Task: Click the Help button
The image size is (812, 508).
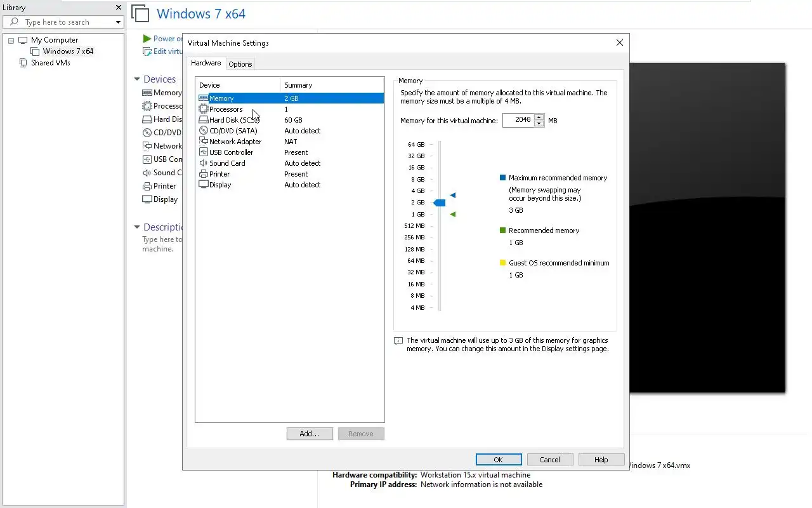Action: click(x=601, y=460)
